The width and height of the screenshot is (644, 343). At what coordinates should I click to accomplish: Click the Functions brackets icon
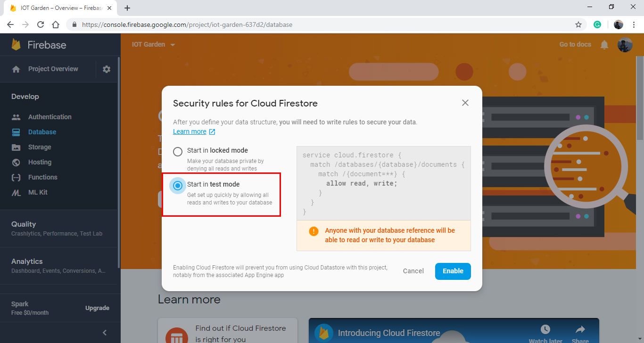click(16, 177)
